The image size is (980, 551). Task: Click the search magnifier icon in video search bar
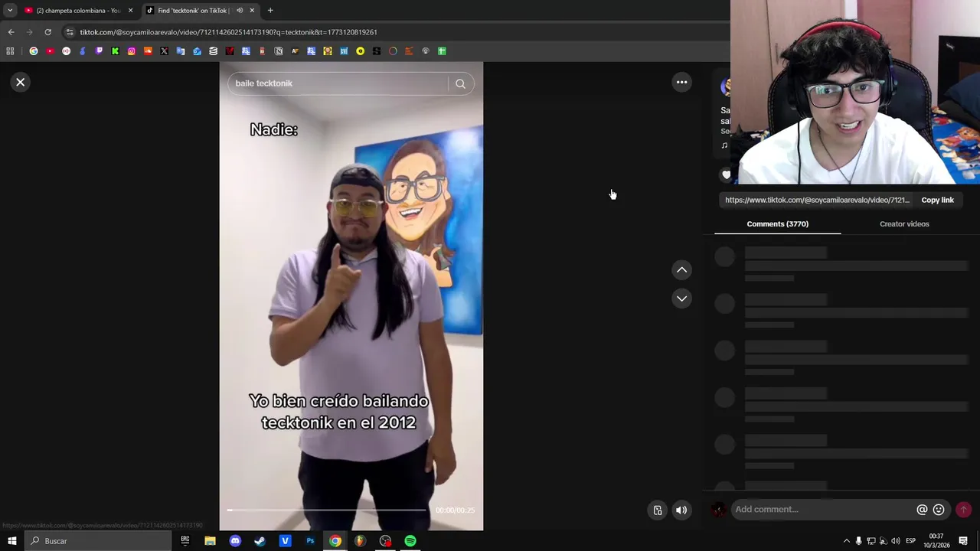click(460, 83)
